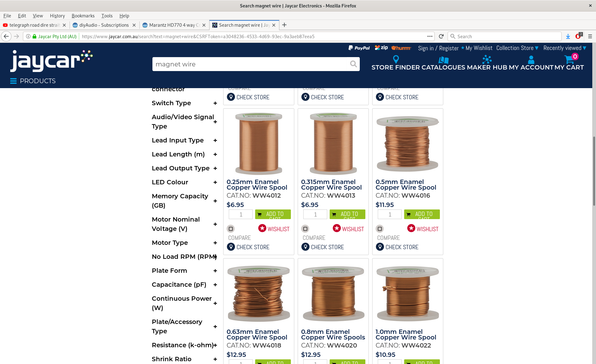The width and height of the screenshot is (596, 364).
Task: Click wishlist star for WW4013
Action: coord(337,228)
